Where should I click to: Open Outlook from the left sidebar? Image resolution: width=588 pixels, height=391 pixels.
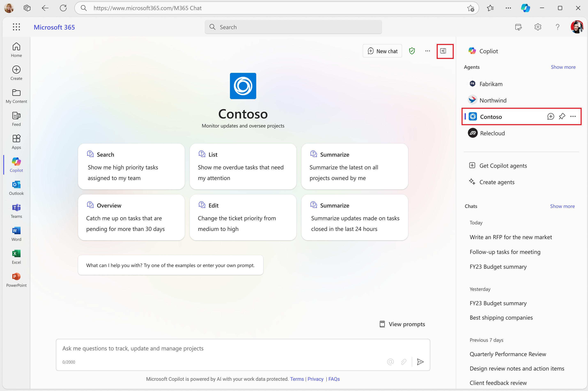click(16, 188)
